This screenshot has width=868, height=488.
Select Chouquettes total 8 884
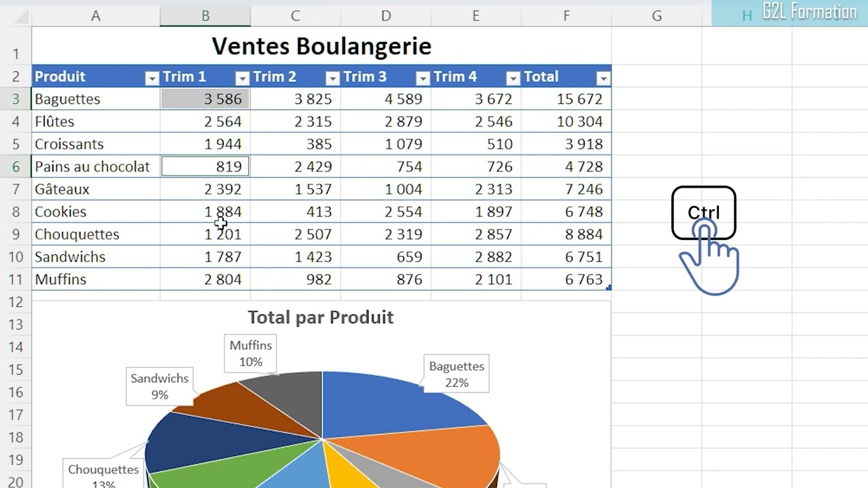pyautogui.click(x=566, y=234)
